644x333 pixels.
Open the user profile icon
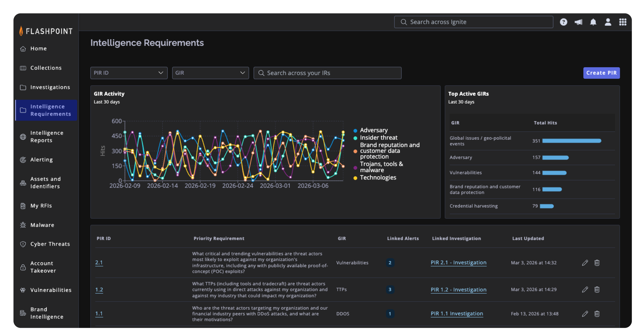click(608, 22)
